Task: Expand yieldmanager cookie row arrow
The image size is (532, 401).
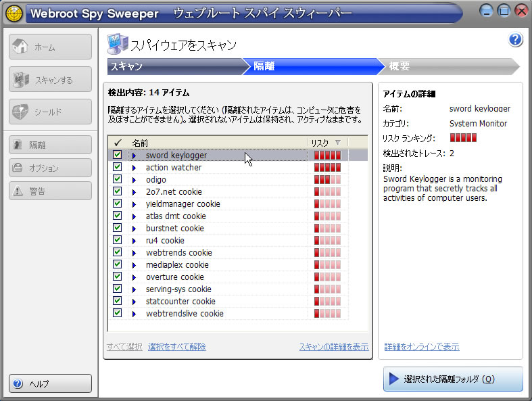Action: tap(134, 204)
